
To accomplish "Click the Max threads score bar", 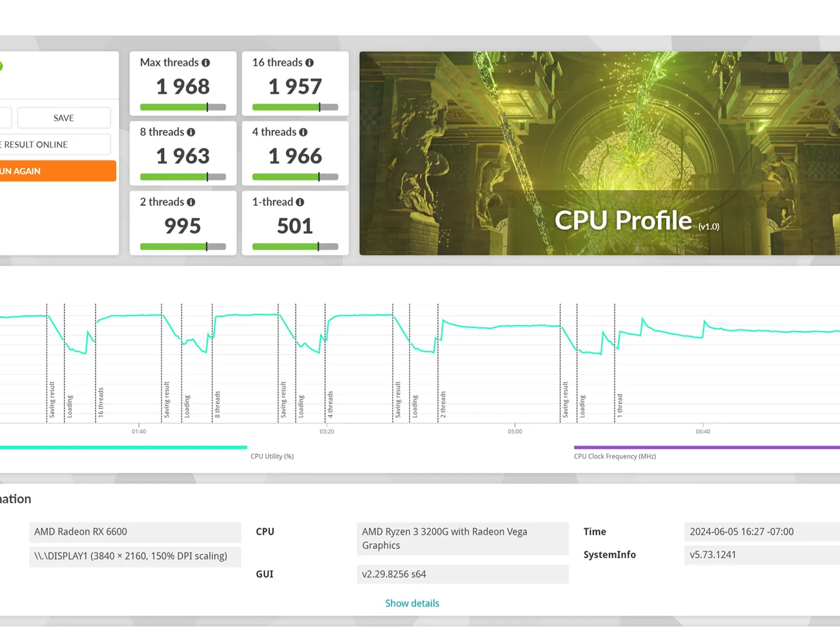I will point(183,107).
